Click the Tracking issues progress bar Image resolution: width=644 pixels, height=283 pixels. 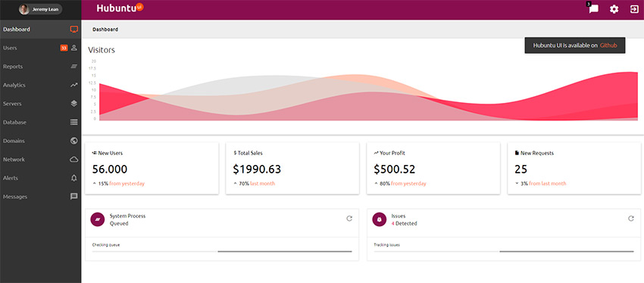504,251
